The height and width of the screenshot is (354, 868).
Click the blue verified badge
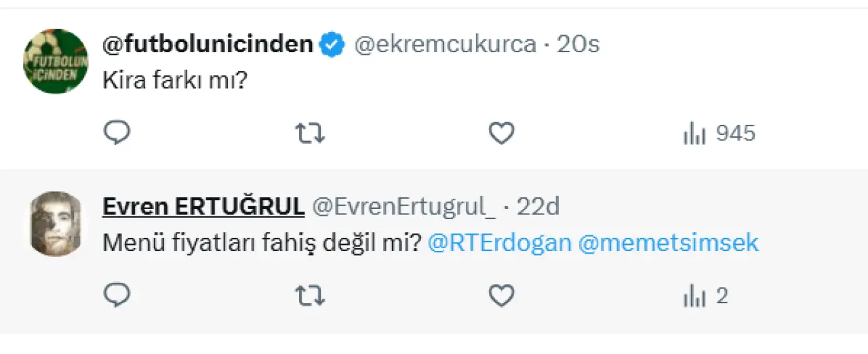(x=332, y=45)
